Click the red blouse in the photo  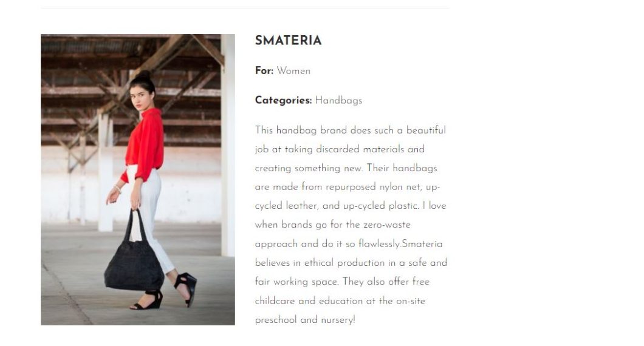(x=147, y=143)
